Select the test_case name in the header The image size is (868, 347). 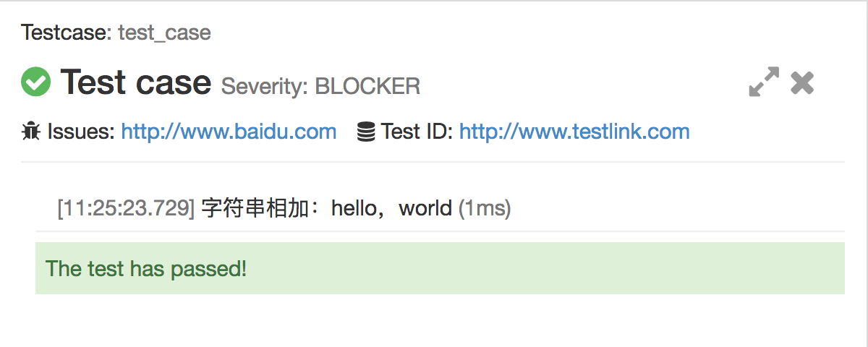click(164, 33)
